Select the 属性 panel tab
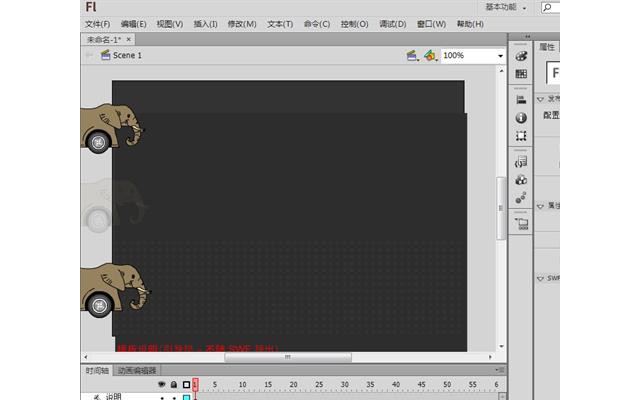This screenshot has width=640, height=400. coord(547,47)
